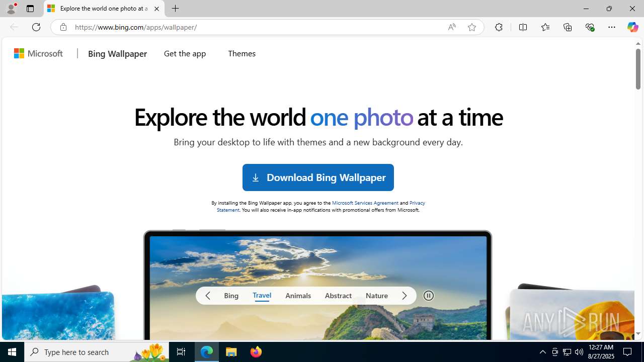Show next wallpaper category with right chevron
The image size is (644, 362).
tap(405, 296)
